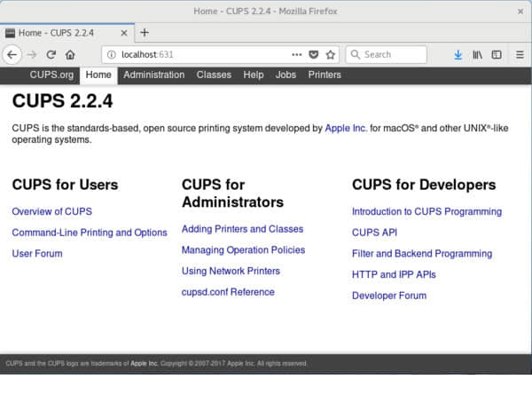The width and height of the screenshot is (532, 411).
Task: Open the downloads arrow panel
Action: click(458, 54)
